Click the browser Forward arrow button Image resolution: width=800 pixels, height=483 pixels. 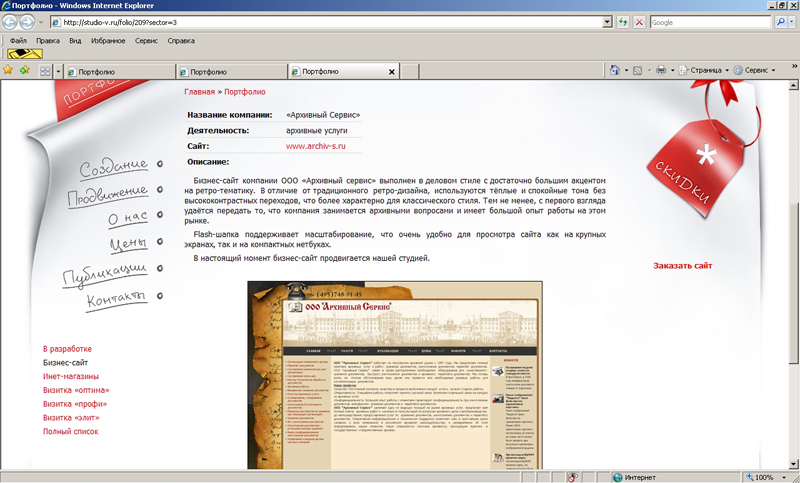tap(27, 22)
